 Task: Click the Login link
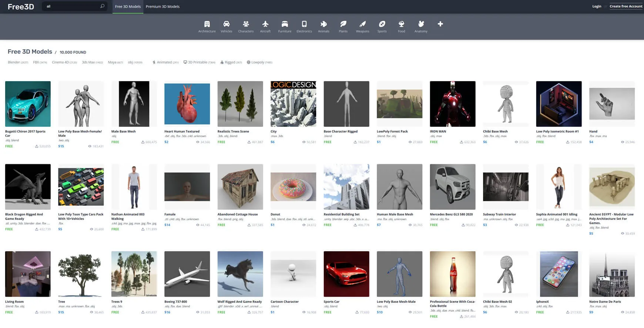pos(597,6)
